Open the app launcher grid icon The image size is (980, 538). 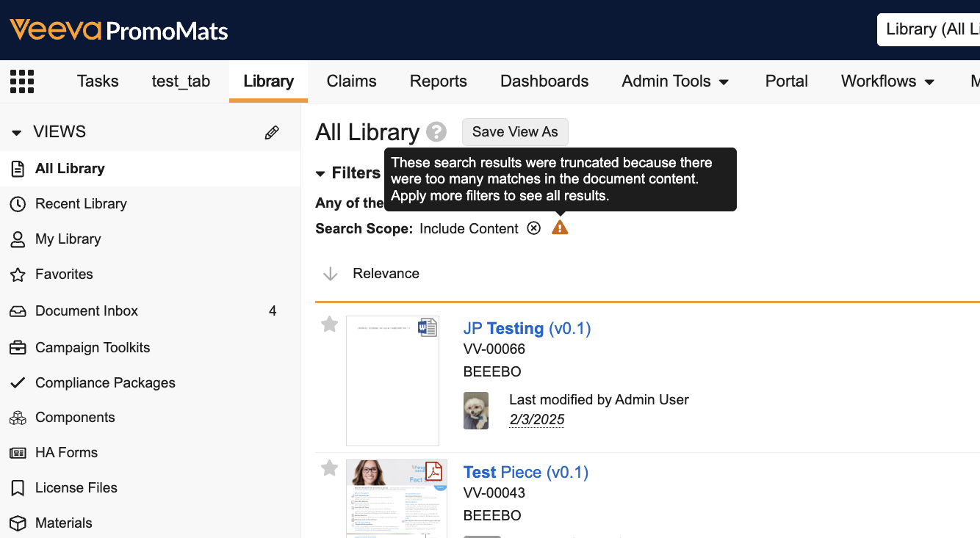coord(22,81)
